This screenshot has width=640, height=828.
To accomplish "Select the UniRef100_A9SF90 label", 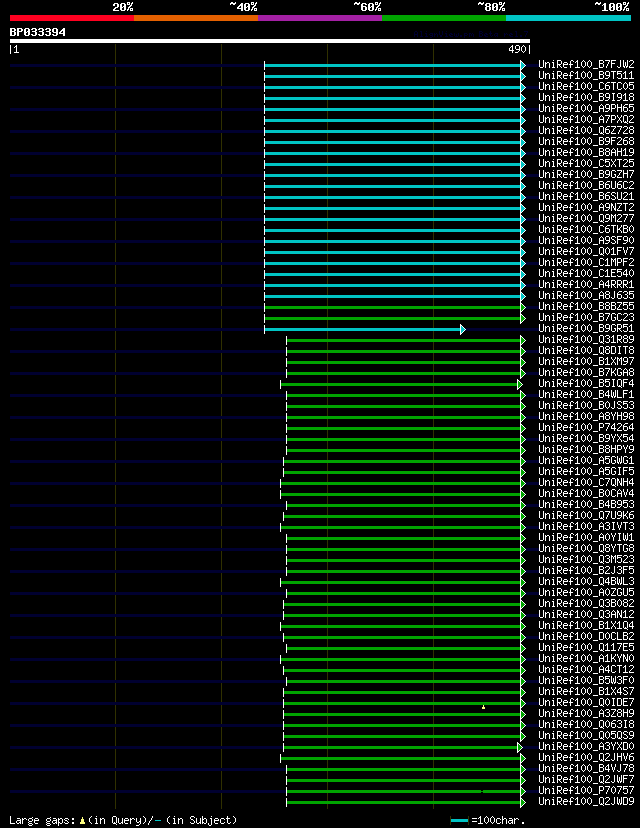I will coord(586,240).
